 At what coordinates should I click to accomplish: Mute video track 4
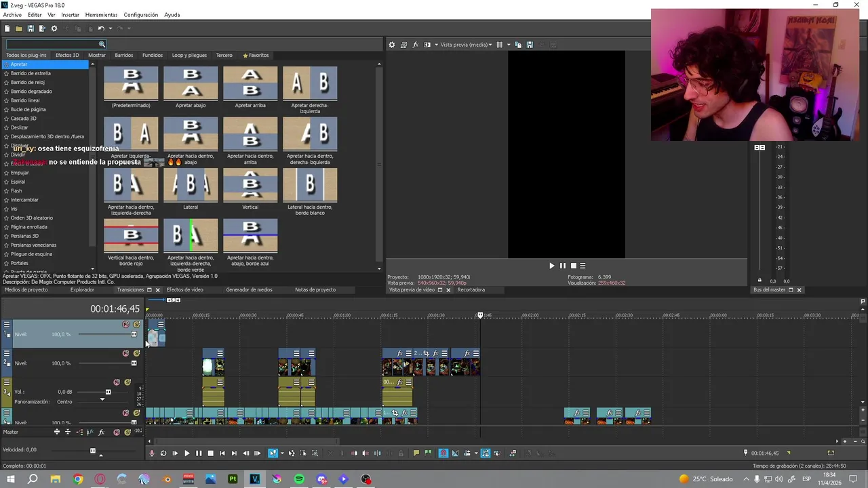(125, 413)
